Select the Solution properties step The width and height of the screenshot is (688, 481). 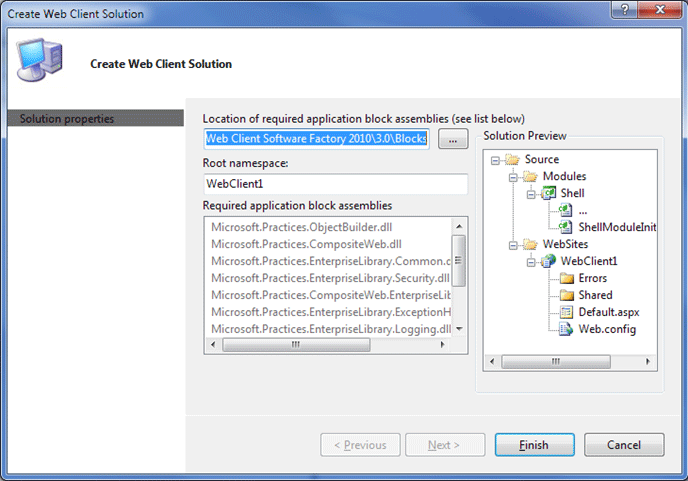click(96, 118)
